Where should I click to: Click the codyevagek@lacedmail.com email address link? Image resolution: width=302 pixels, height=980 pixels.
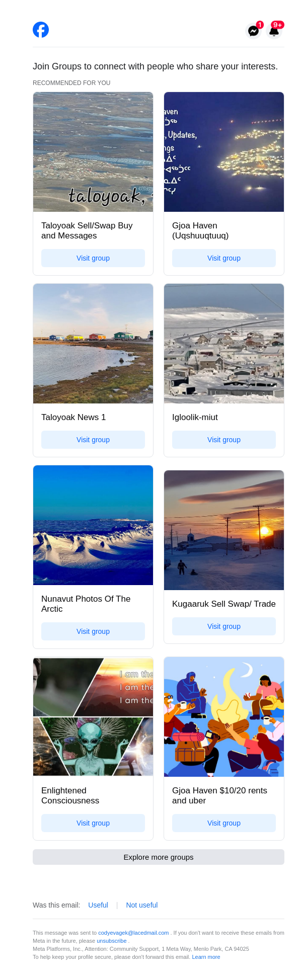(x=133, y=933)
